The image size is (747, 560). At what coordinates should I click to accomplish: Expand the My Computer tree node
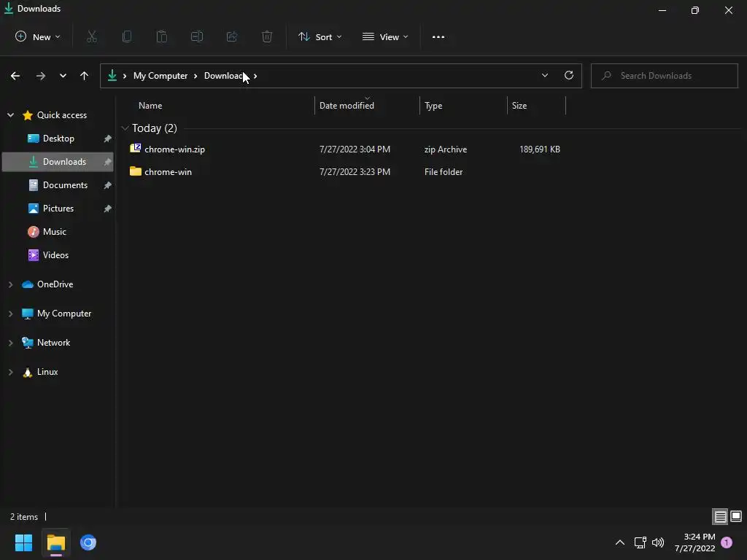(10, 314)
